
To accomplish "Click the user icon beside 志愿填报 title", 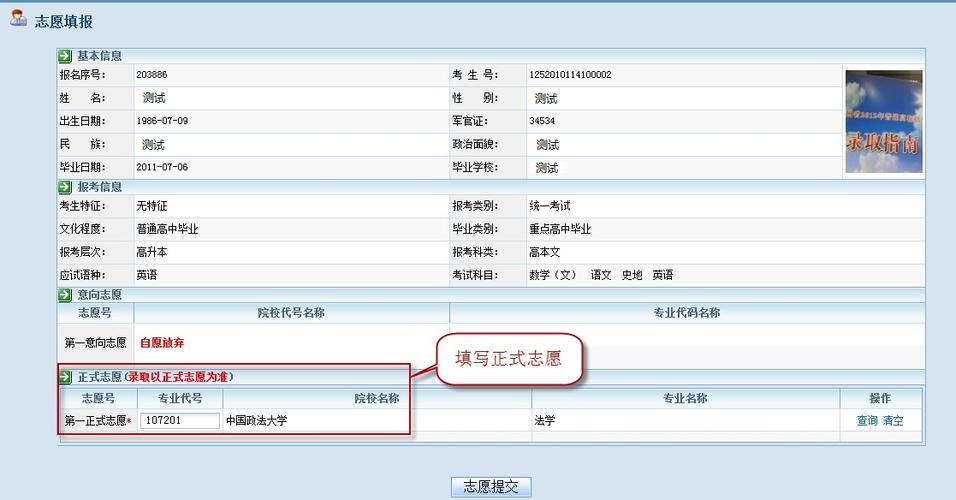I will 18,18.
